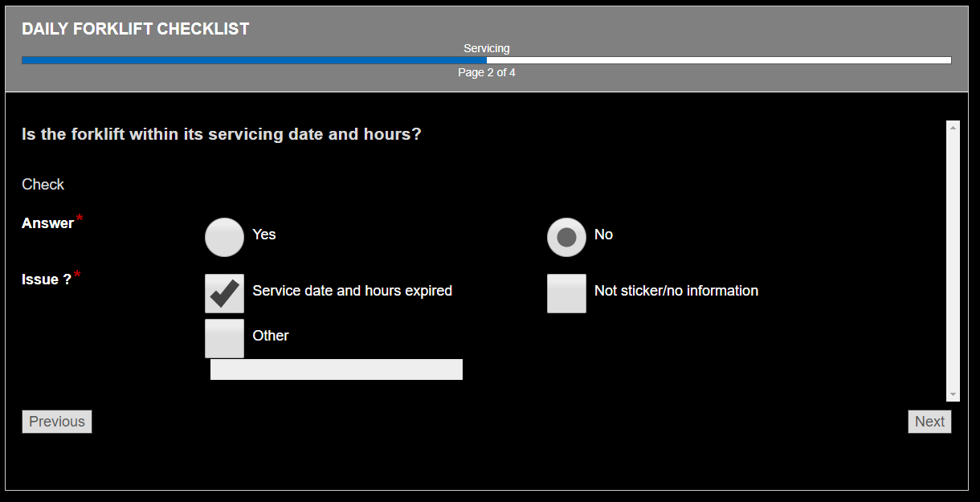Click the servicing date question heading
This screenshot has height=502, width=980.
pyautogui.click(x=221, y=134)
